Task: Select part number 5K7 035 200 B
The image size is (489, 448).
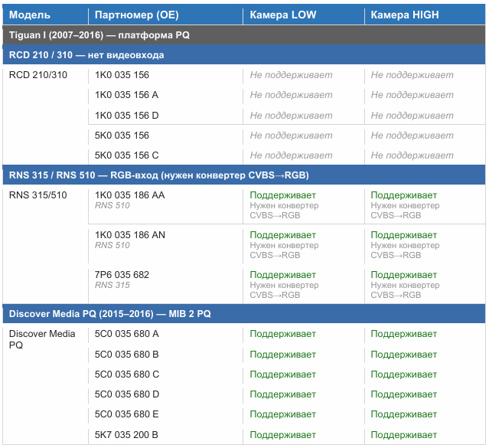Action: point(126,434)
